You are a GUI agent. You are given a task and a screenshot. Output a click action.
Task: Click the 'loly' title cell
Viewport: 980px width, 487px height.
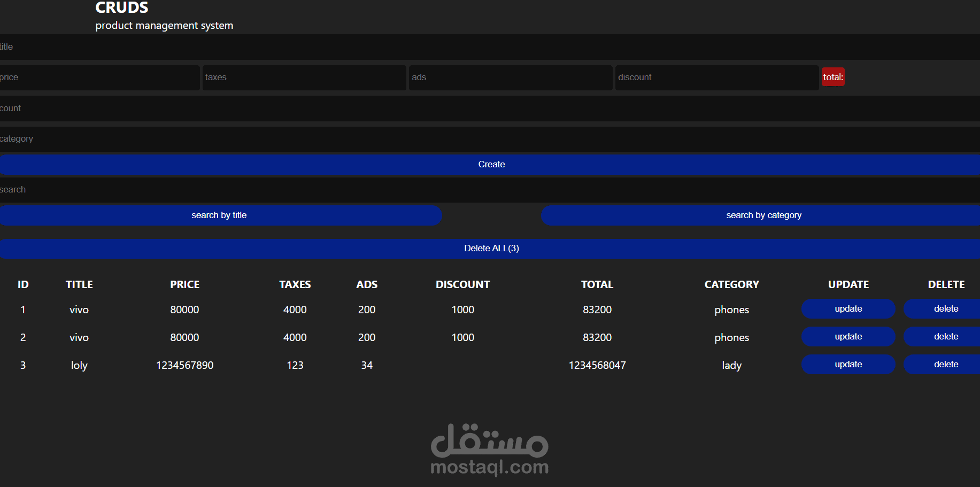tap(79, 365)
